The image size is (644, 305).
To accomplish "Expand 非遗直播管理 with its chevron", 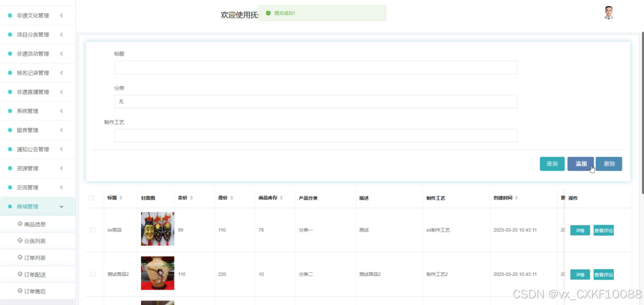I will 62,91.
